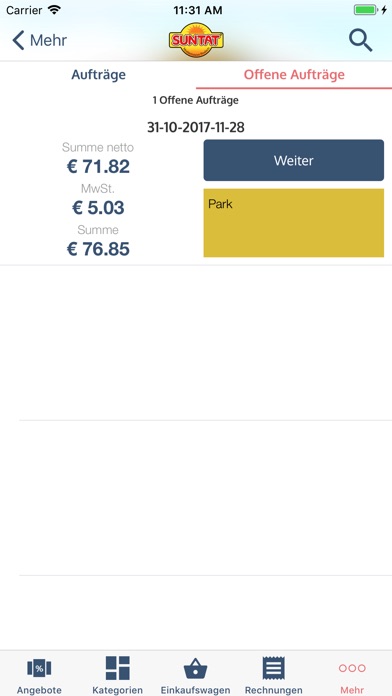Tap the search magnifier icon
Image resolution: width=392 pixels, height=696 pixels.
click(360, 40)
